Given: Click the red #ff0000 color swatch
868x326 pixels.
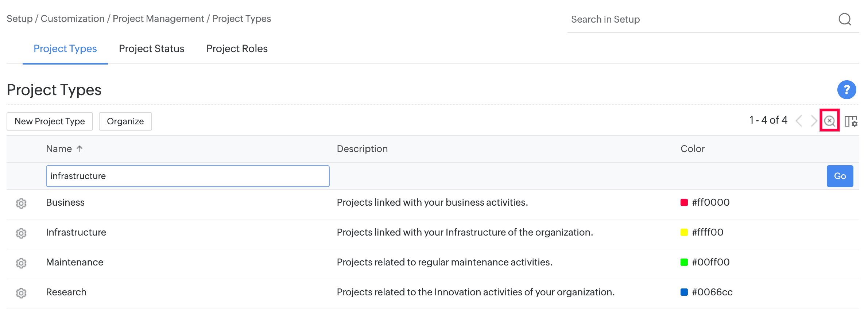Looking at the screenshot, I should (684, 203).
